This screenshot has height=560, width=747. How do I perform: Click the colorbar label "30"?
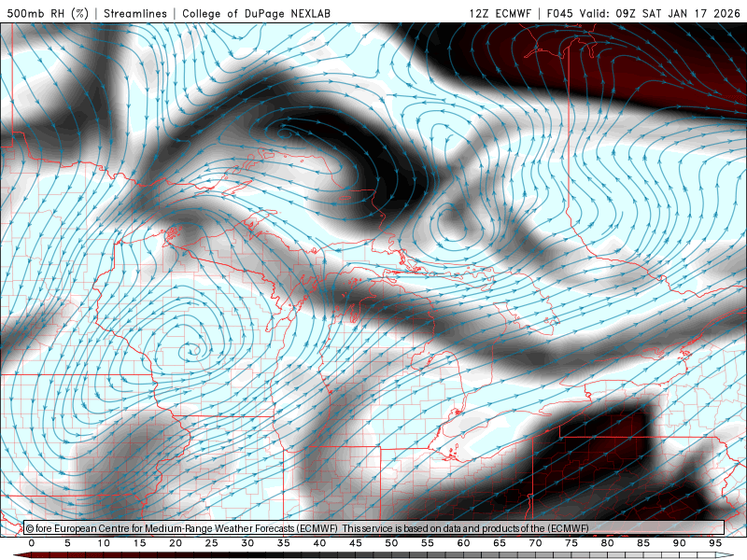coord(247,543)
